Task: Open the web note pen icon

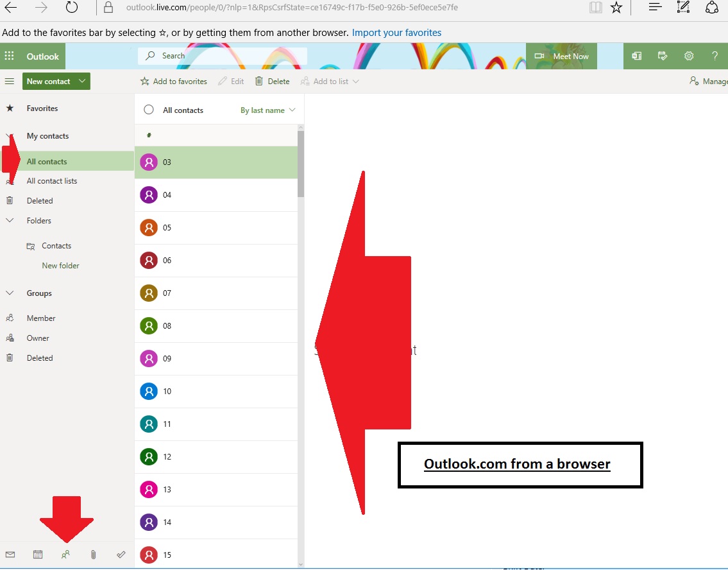Action: [684, 7]
